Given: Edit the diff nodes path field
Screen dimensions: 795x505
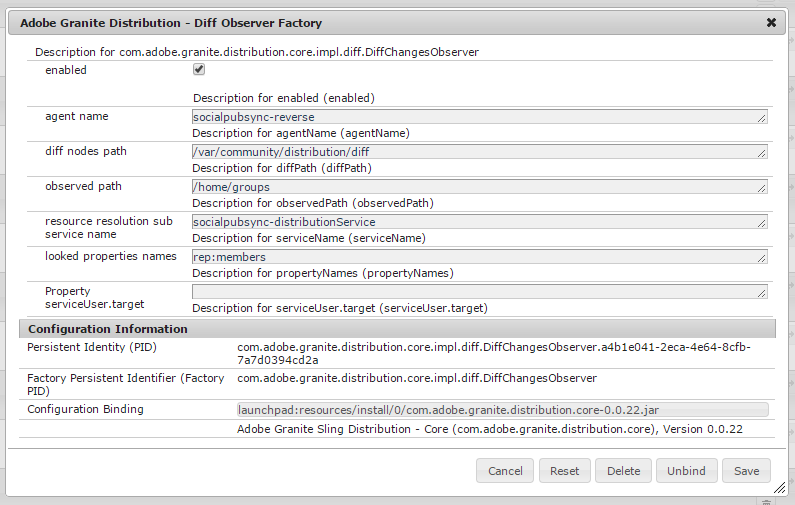Looking at the screenshot, I should point(480,152).
